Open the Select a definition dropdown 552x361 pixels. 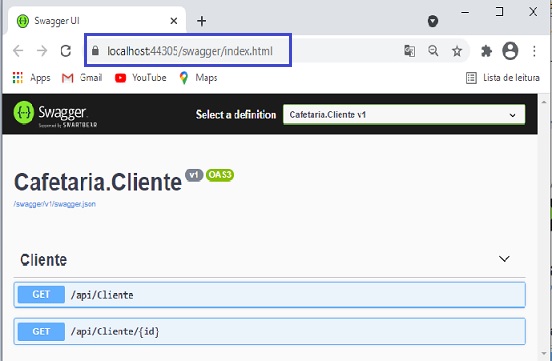click(x=404, y=114)
